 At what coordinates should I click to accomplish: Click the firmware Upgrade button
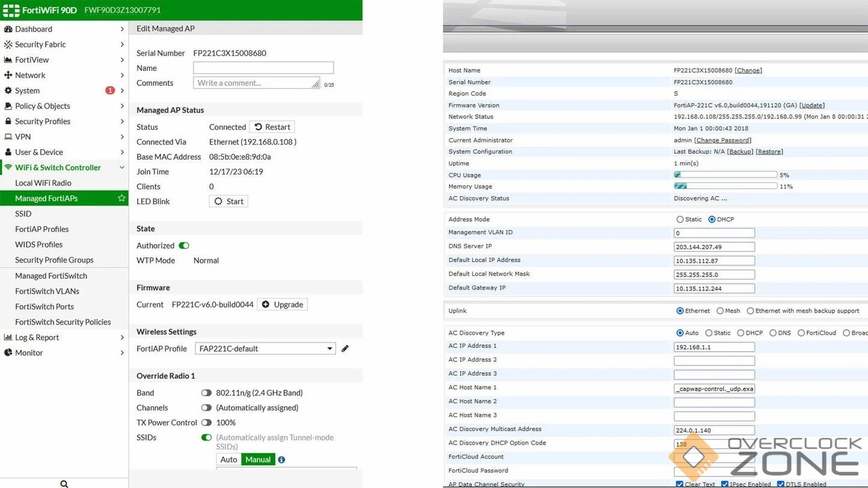282,304
